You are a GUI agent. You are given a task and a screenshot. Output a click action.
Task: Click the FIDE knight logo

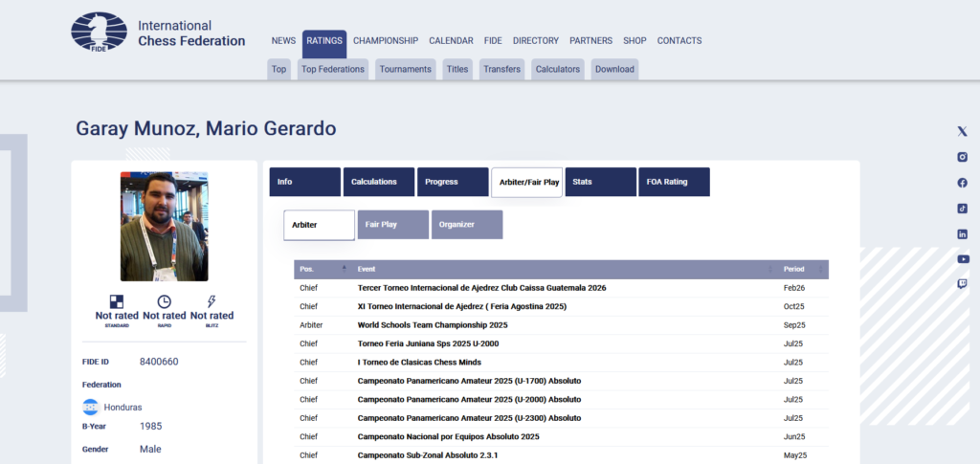point(99,33)
